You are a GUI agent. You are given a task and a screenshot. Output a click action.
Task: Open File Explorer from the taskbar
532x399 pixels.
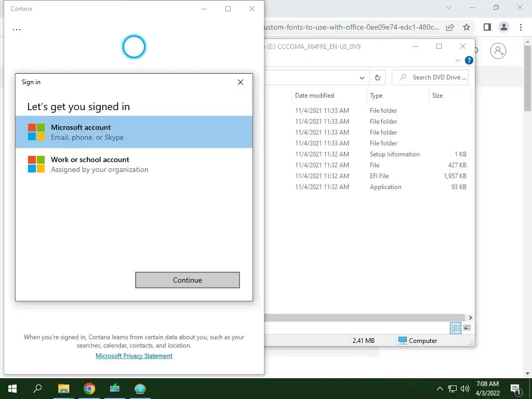[x=63, y=389]
